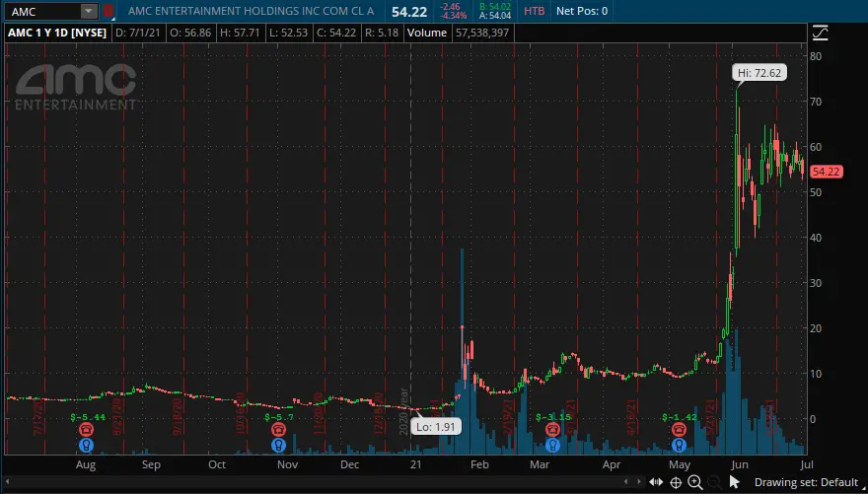The width and height of the screenshot is (868, 494).
Task: Click the L: 52.53 low value
Action: pyautogui.click(x=288, y=33)
